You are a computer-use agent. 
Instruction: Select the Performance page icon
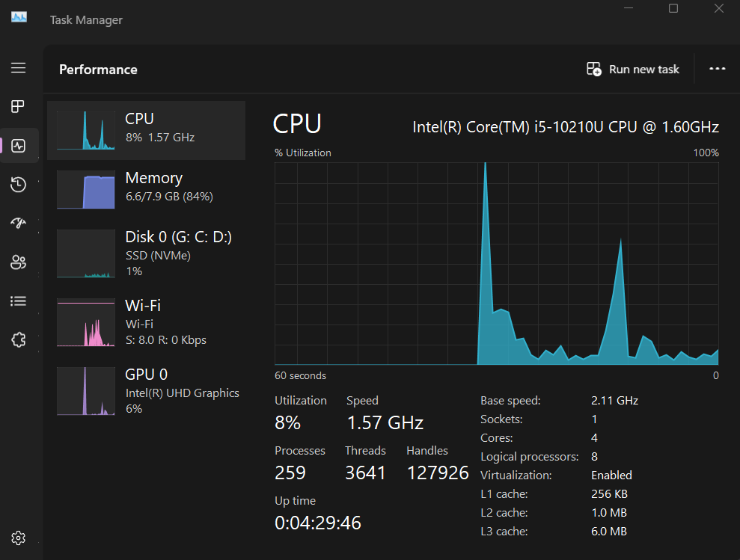click(19, 146)
